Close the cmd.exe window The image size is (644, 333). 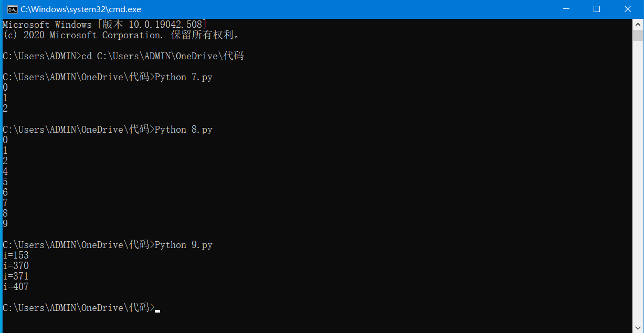tap(628, 9)
